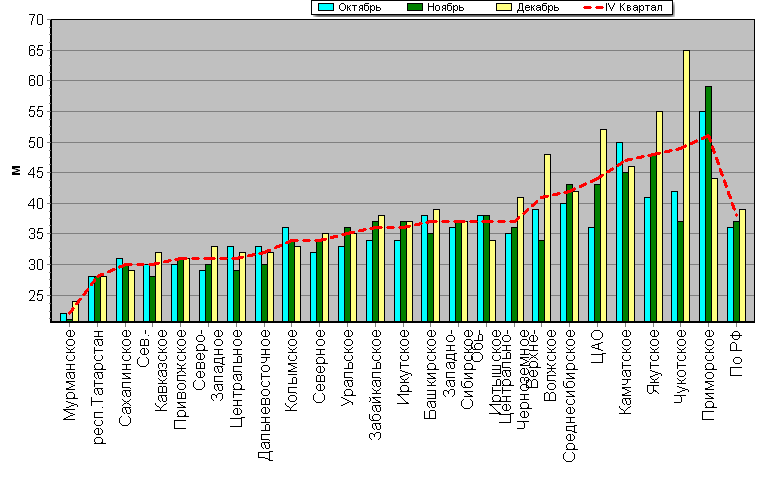Click the Дальневосточное category label
The width and height of the screenshot is (777, 479).
click(265, 395)
